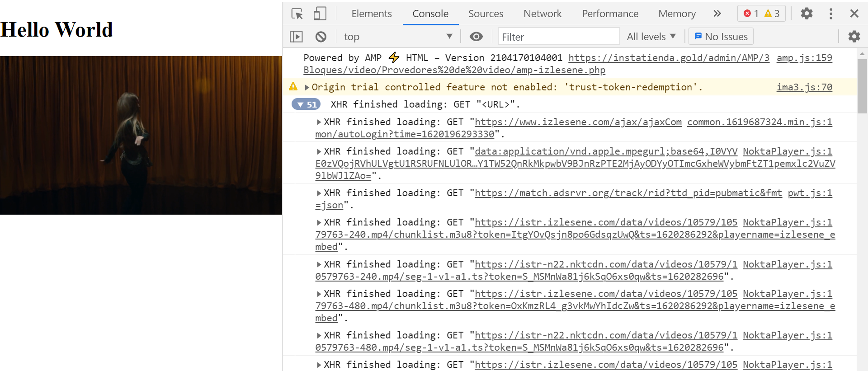Expand the data:application mpegurl XHR entry
868x371 pixels.
tap(319, 151)
